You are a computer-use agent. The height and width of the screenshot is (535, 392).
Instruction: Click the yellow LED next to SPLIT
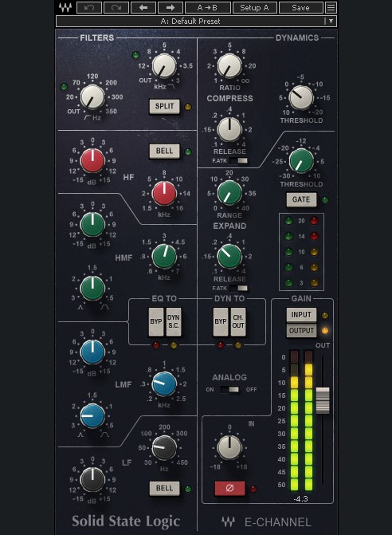pos(188,107)
